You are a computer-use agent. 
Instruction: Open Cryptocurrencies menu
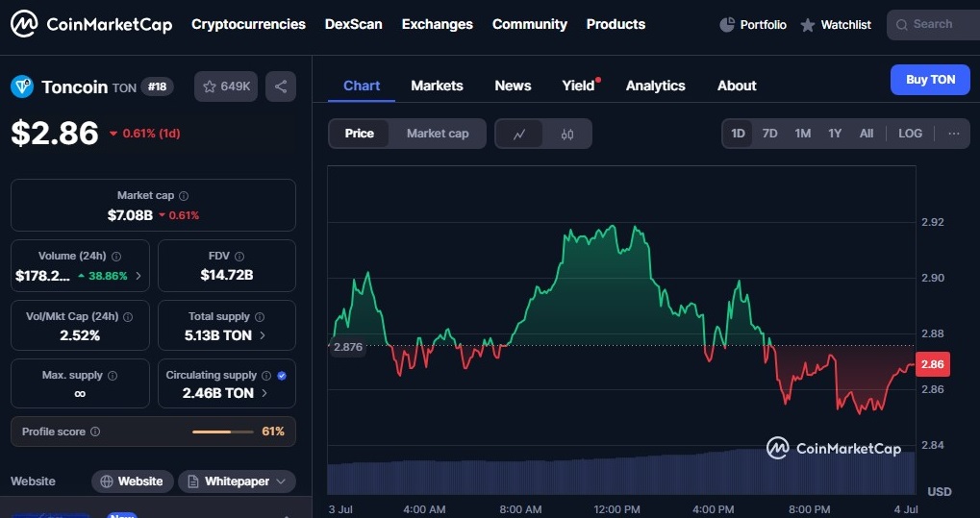click(x=249, y=24)
